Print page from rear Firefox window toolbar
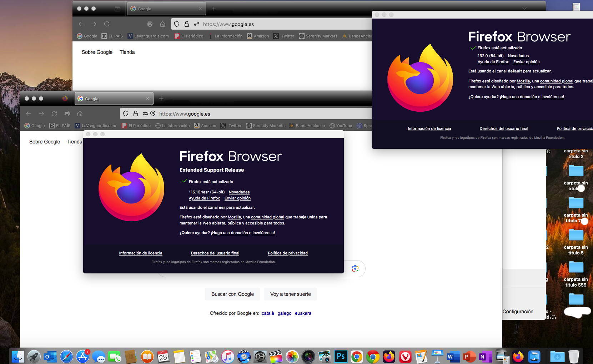 click(x=150, y=24)
